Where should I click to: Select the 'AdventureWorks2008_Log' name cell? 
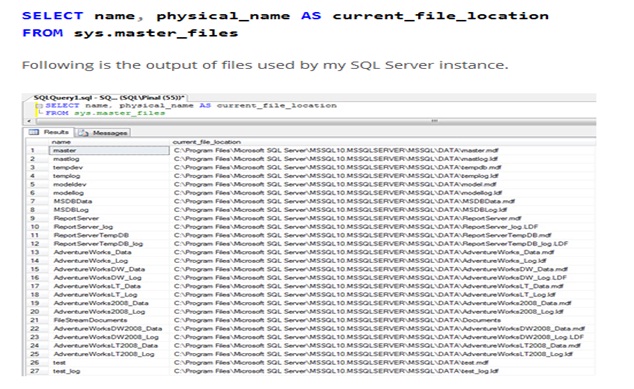tap(109, 312)
